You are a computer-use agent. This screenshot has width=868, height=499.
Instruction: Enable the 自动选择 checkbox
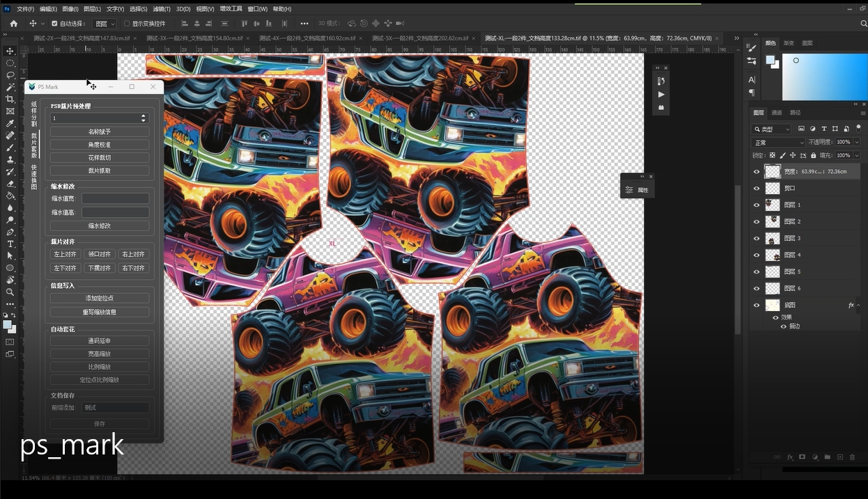point(55,24)
